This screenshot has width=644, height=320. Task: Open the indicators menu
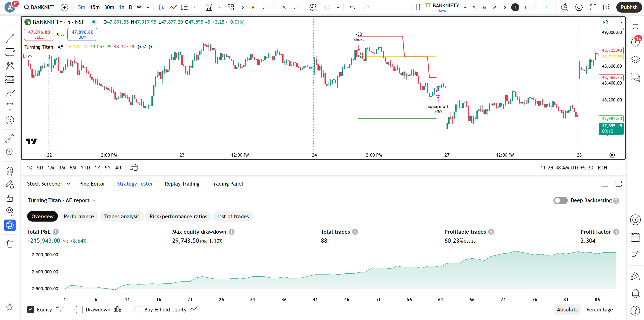point(209,7)
